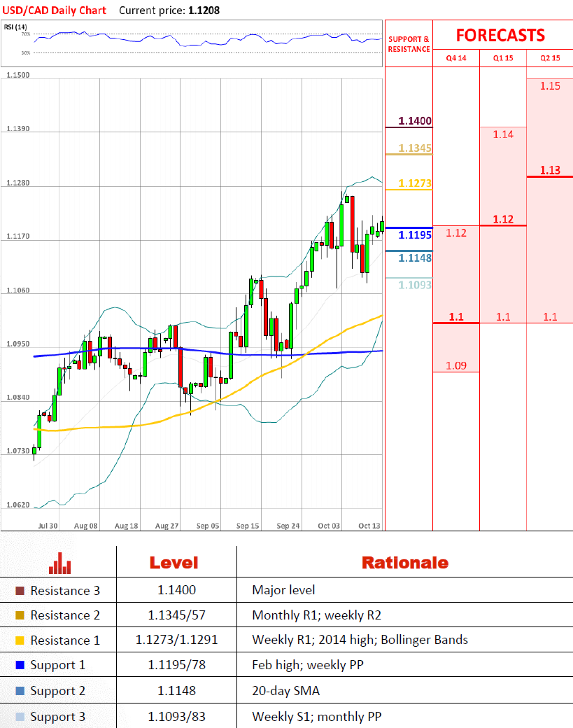Screen dimensions: 573x728
Task: Click the 'RSI (14)' indicator label
Action: pyautogui.click(x=15, y=27)
